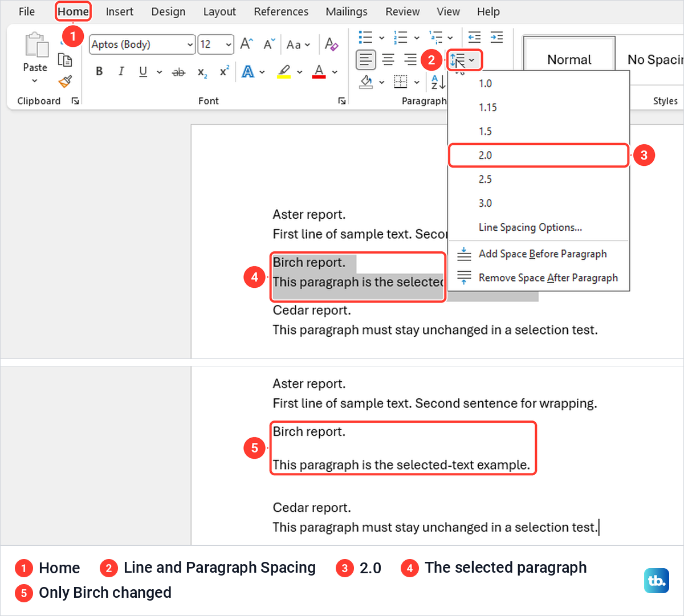
Task: Open the Help tab
Action: pos(488,11)
